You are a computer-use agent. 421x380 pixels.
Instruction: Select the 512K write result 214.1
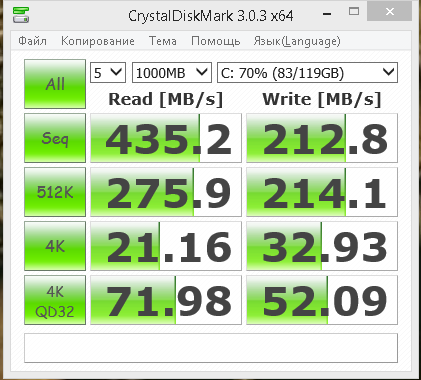click(322, 192)
